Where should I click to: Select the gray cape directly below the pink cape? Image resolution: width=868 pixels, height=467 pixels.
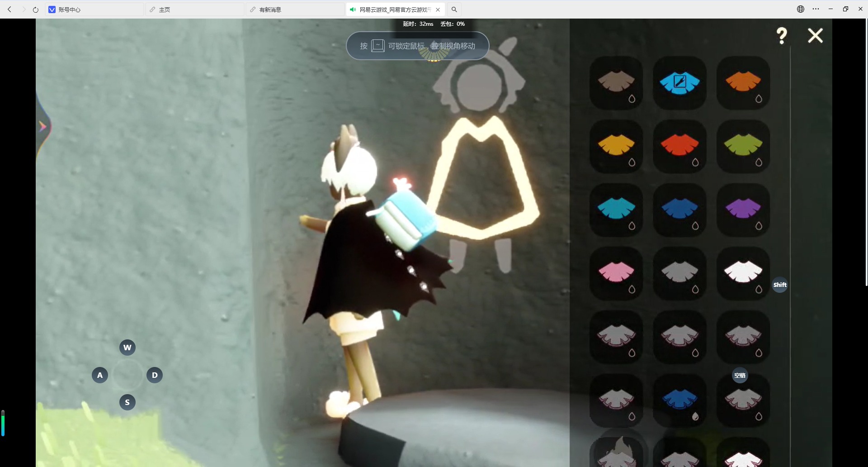(x=616, y=337)
